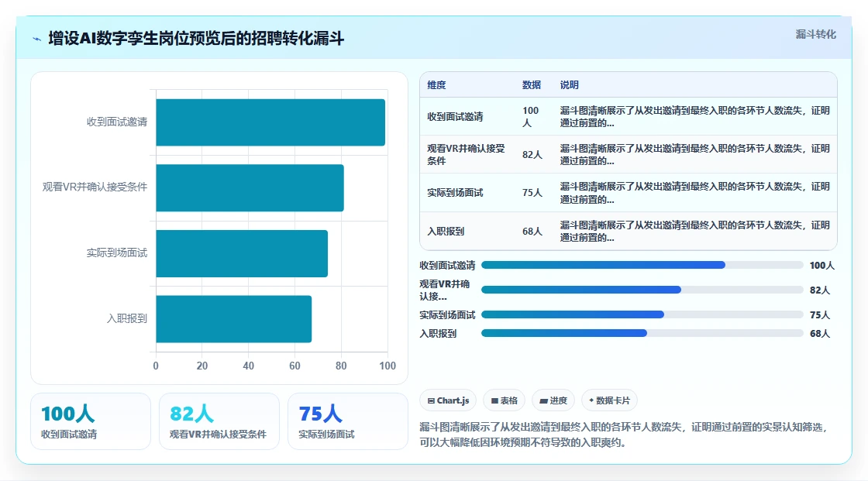Click the 入职报到 chart axis label

127,318
